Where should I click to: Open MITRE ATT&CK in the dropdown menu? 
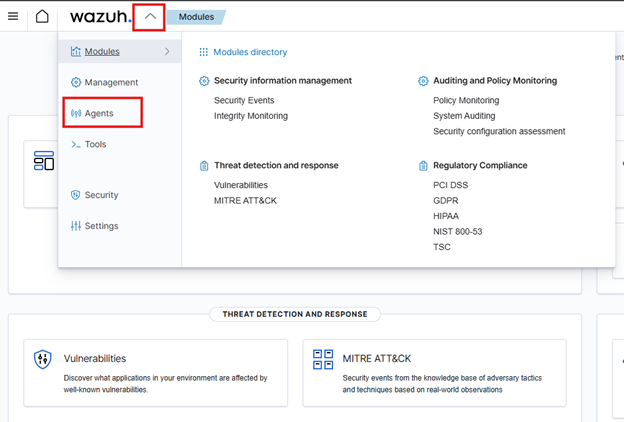245,201
